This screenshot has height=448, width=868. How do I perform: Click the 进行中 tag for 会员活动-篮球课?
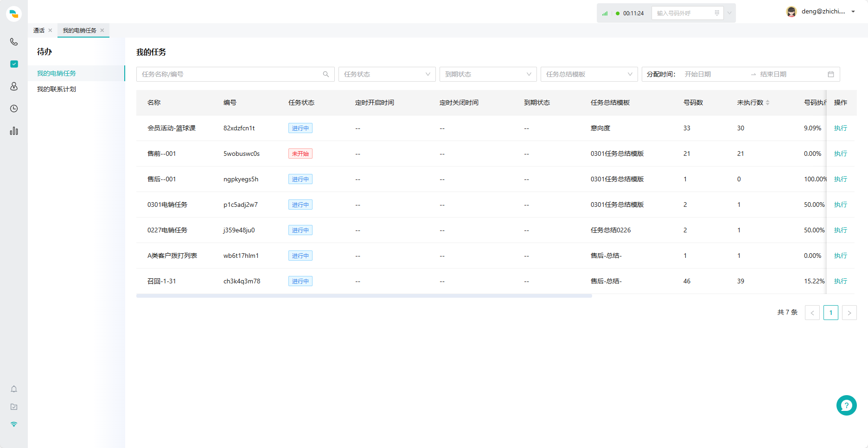coord(300,128)
